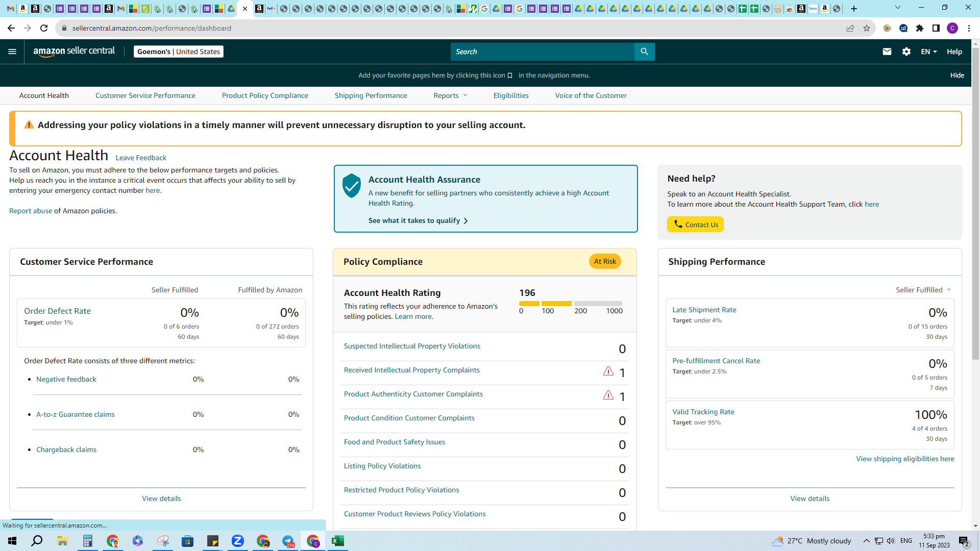
Task: Expand the Reports dropdown menu
Action: click(450, 95)
